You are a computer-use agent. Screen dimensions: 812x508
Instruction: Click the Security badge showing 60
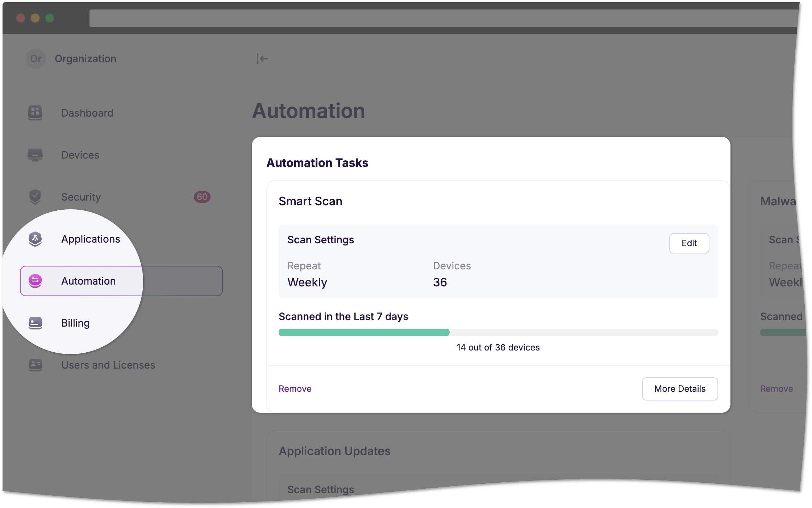pyautogui.click(x=202, y=197)
